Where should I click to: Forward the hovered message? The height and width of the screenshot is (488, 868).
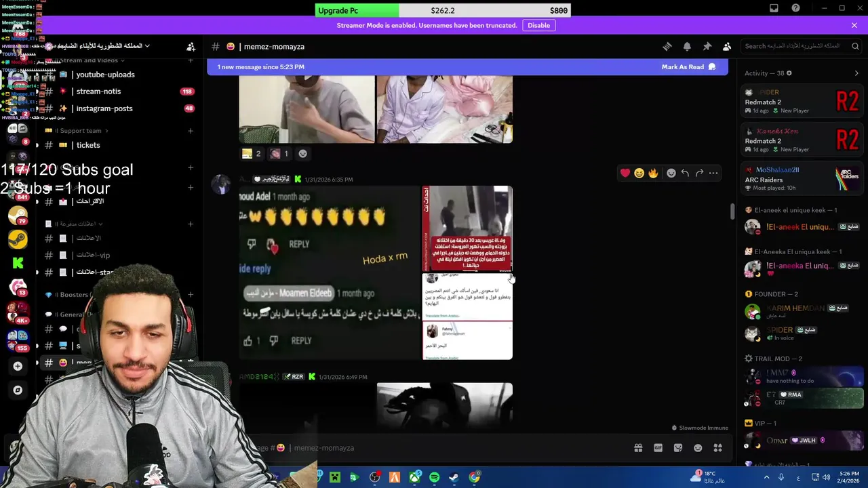click(x=699, y=173)
